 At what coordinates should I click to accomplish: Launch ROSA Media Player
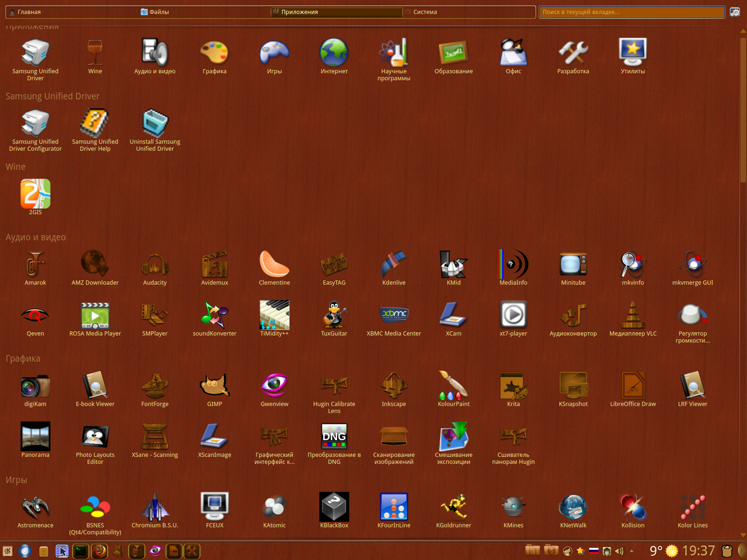tap(95, 319)
